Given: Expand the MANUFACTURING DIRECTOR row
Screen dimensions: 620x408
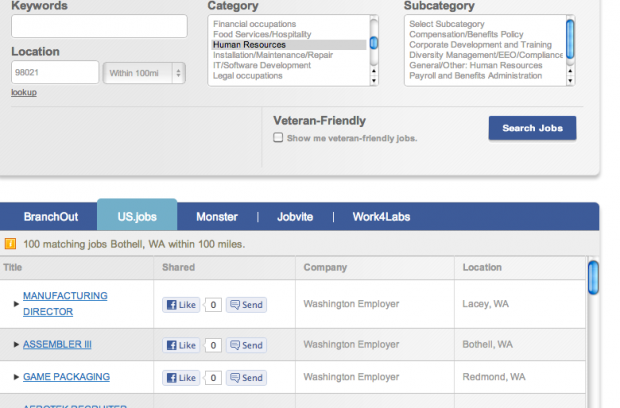Looking at the screenshot, I should [x=16, y=304].
